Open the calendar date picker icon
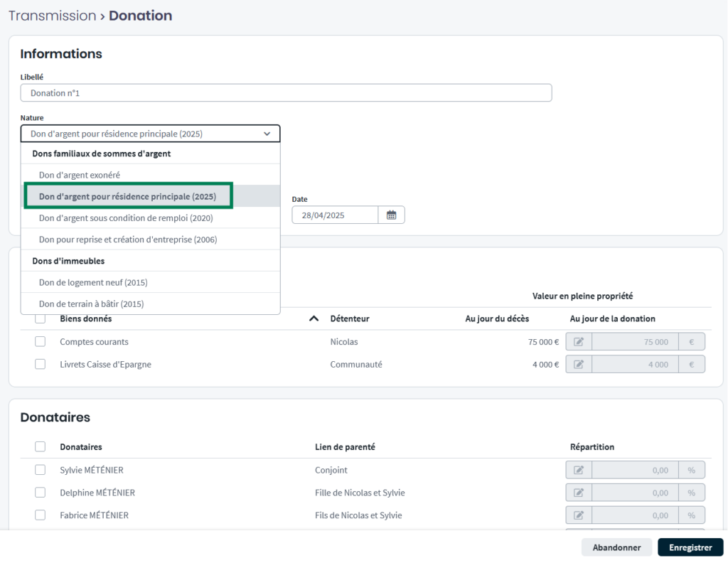This screenshot has width=728, height=563. point(391,215)
